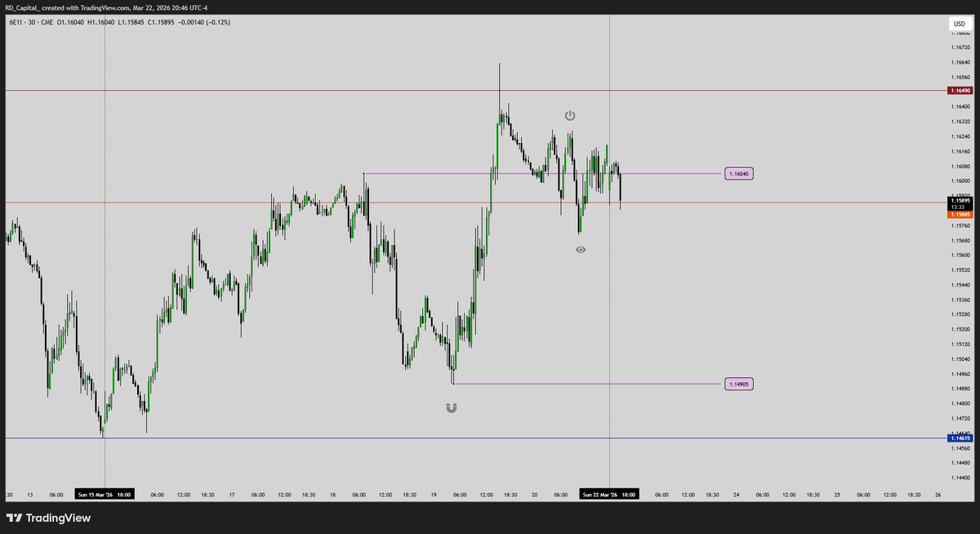Screen dimensions: 980x534
Task: Click the 17 date label on time axis
Action: (232, 494)
